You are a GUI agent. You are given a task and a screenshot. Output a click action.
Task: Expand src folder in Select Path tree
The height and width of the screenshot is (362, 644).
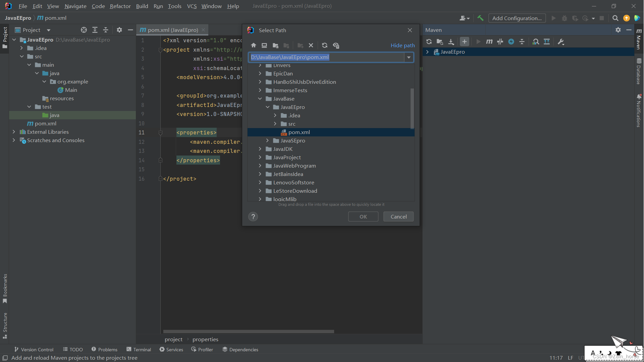coord(275,124)
